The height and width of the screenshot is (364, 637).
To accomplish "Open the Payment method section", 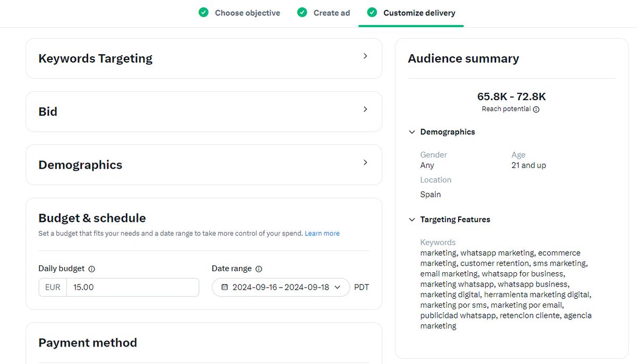I will (x=88, y=343).
